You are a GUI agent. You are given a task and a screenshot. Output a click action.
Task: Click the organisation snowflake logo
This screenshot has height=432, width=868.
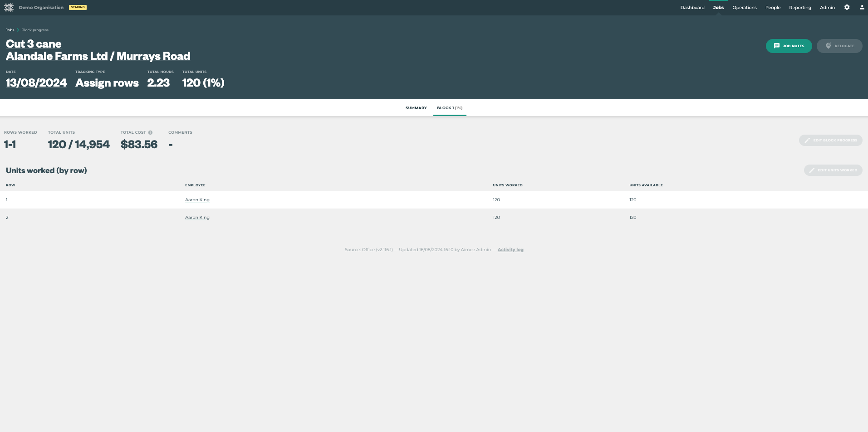click(9, 7)
